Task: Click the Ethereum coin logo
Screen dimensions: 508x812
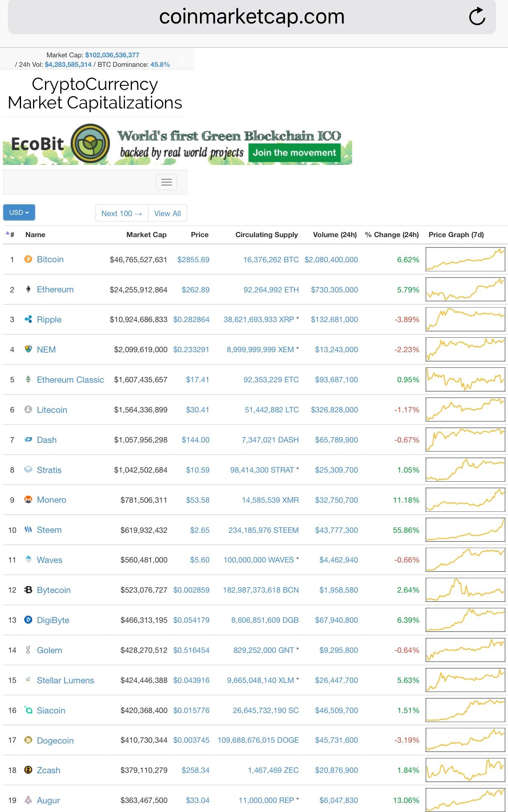Action: (28, 289)
